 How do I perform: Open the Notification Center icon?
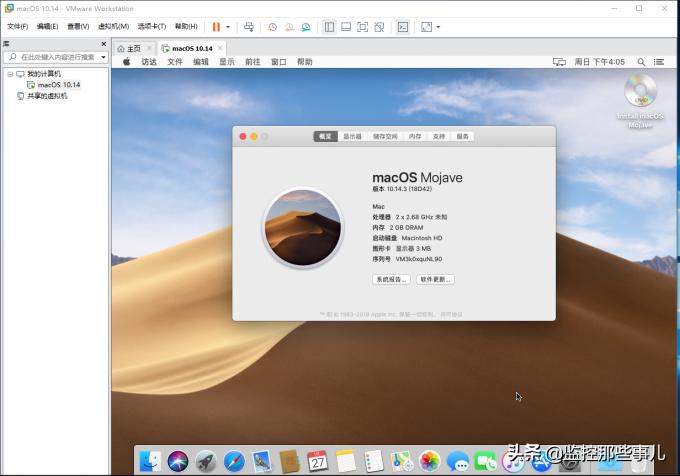[x=659, y=62]
